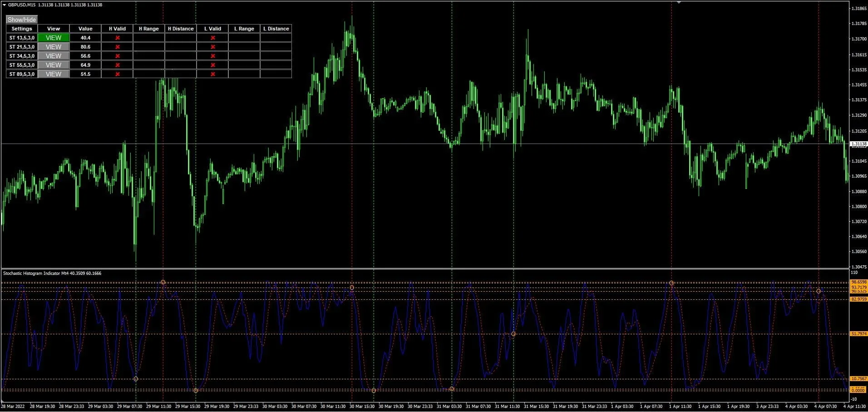Click the red X in L Valid for ST 34,5,3,0
The image size is (868, 412).
point(212,56)
